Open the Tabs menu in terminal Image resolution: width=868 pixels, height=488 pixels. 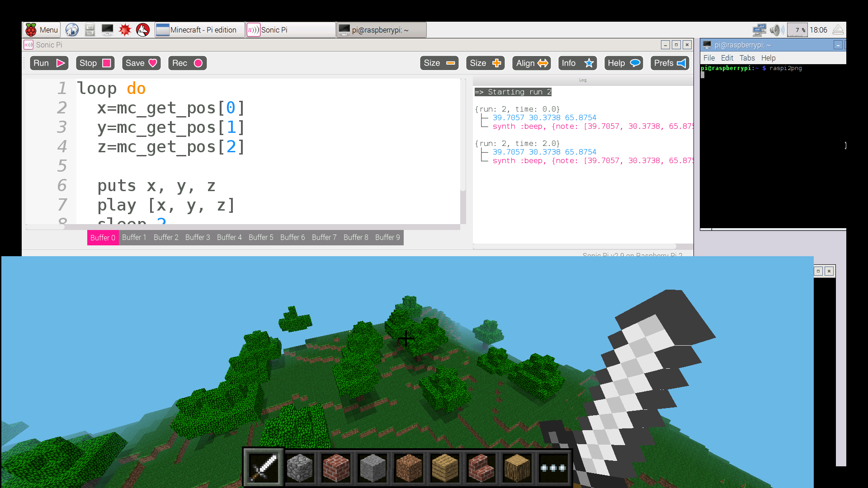pos(747,58)
